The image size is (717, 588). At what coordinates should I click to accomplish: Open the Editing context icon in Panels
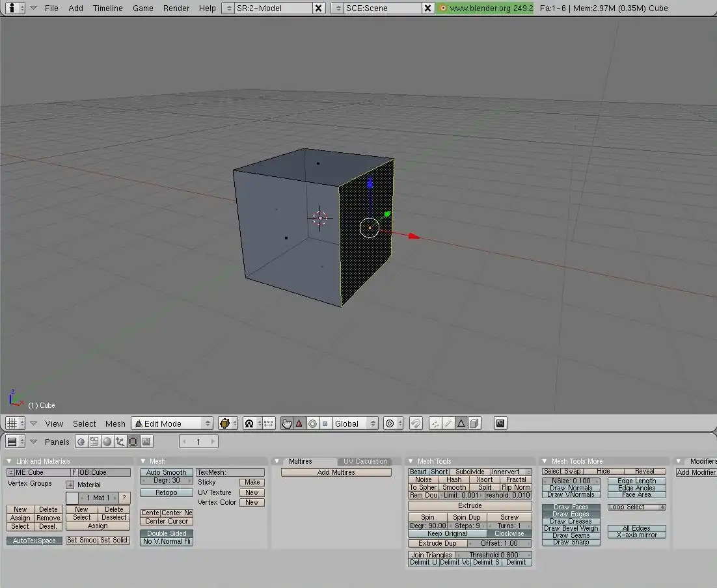(x=133, y=442)
